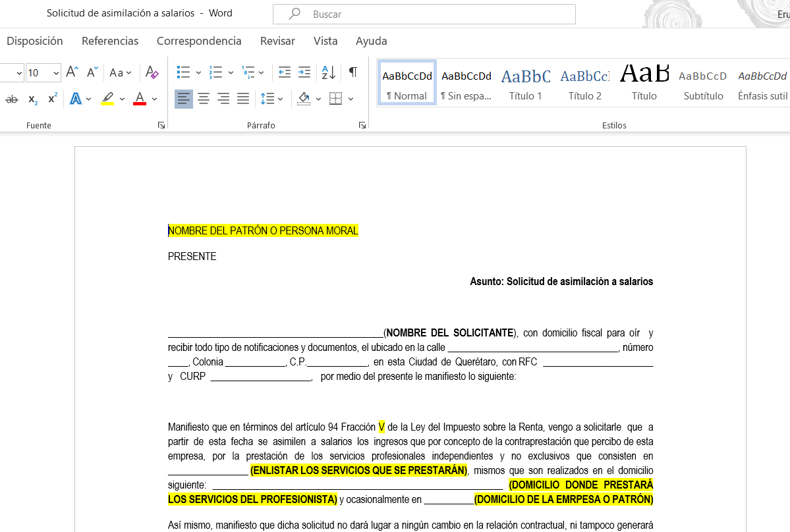
Task: Click highlighted DOMICILIO DE LA EMRPESA text
Action: (x=564, y=499)
